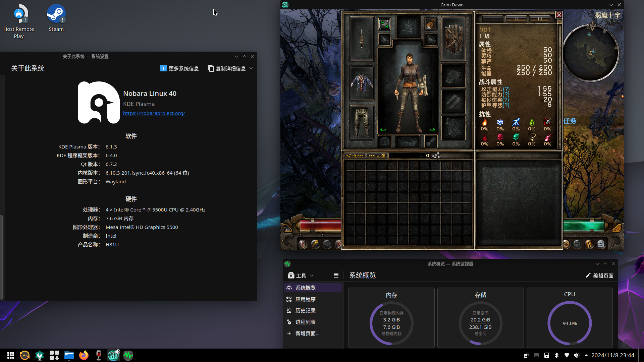The width and height of the screenshot is (644, 362).
Task: Show hidden system tray icons
Action: [x=586, y=355]
